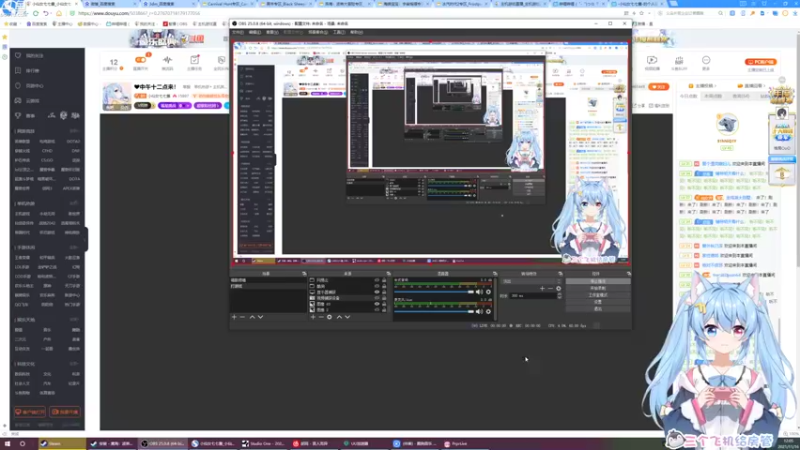800x450 pixels.
Task: Open transition properties gear in Scene Transitions
Action: pos(558,288)
